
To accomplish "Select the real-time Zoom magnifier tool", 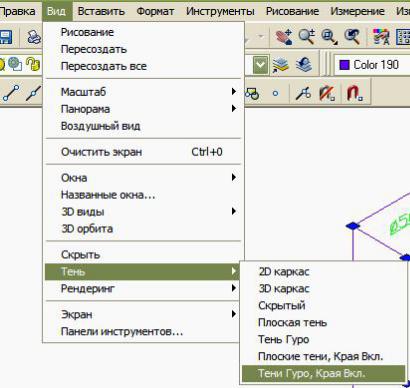I will (x=307, y=37).
